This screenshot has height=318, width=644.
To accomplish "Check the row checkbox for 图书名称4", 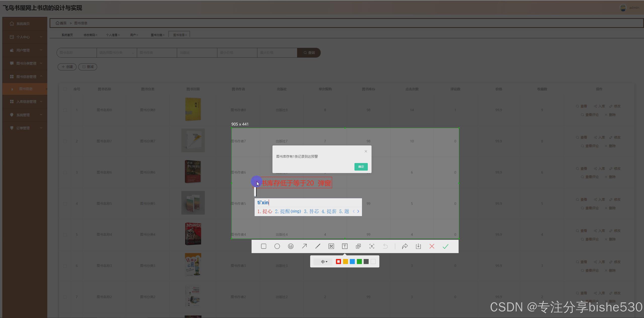I will (x=65, y=234).
